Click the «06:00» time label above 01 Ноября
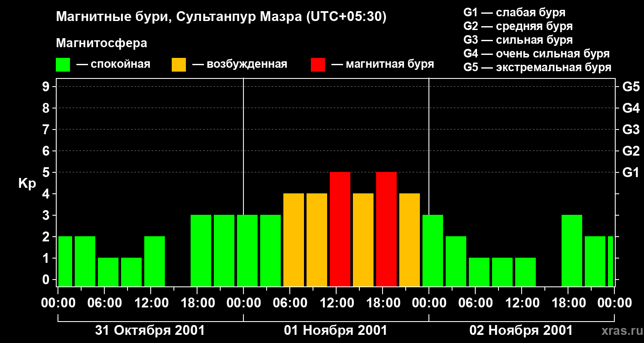The width and height of the screenshot is (644, 343). pos(290,303)
